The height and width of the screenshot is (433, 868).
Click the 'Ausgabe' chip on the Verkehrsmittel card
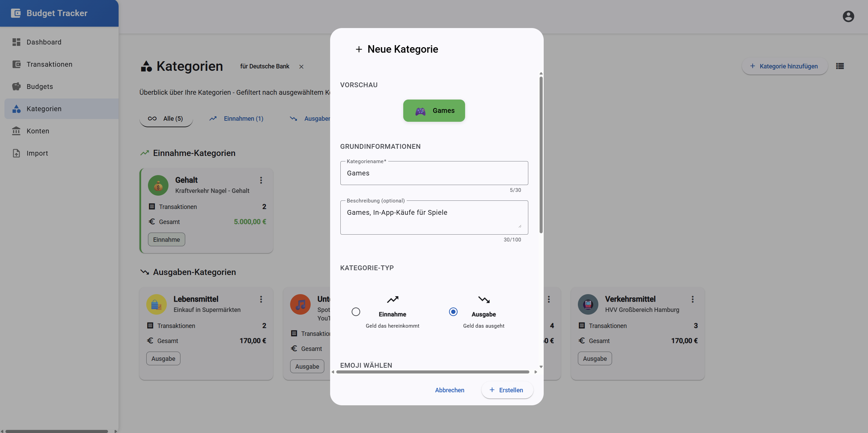tap(595, 358)
